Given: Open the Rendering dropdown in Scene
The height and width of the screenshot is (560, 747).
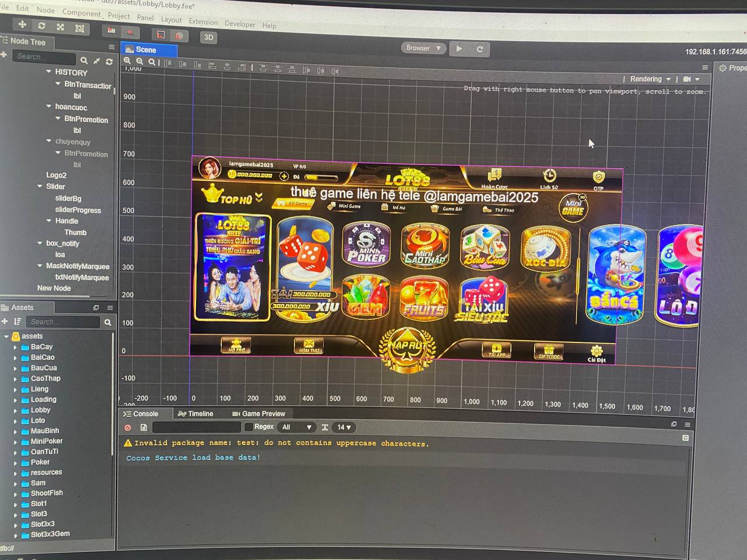Looking at the screenshot, I should 650,79.
